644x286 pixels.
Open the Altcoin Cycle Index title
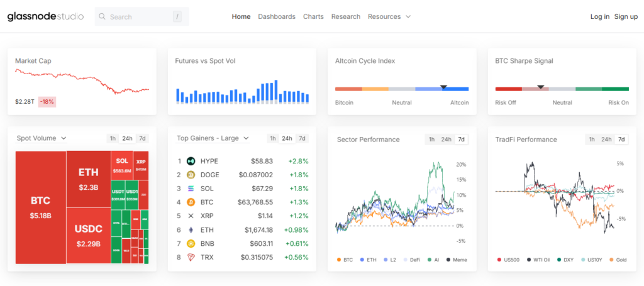(x=365, y=61)
